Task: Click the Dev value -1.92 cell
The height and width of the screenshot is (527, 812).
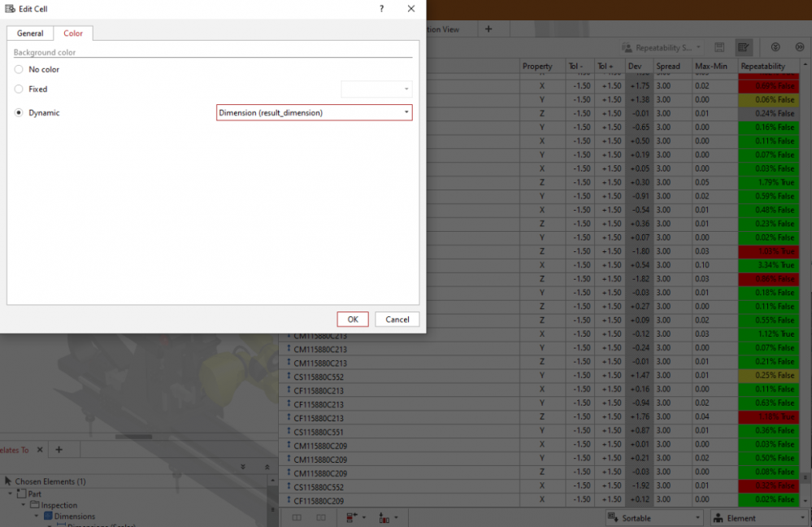Action: coord(639,486)
